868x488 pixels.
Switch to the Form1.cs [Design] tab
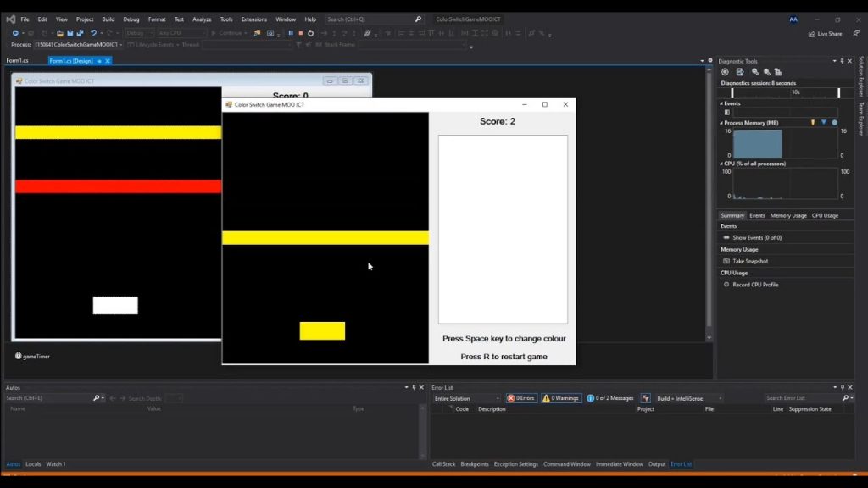pyautogui.click(x=72, y=60)
